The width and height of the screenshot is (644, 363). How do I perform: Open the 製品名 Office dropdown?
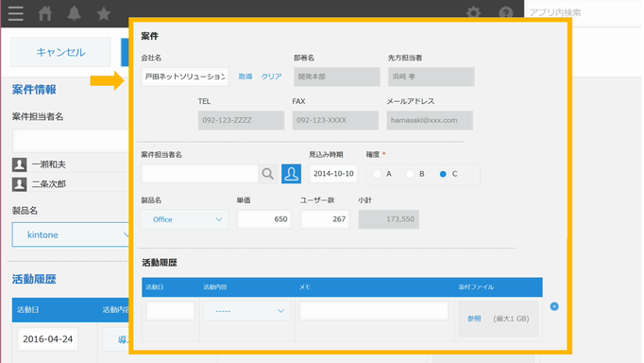(x=185, y=219)
